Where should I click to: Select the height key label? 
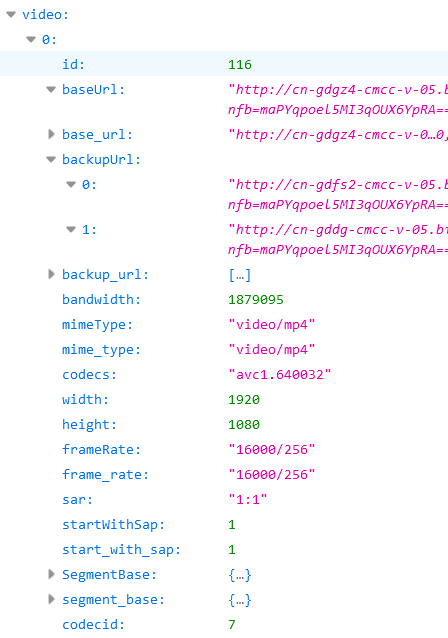[89, 425]
